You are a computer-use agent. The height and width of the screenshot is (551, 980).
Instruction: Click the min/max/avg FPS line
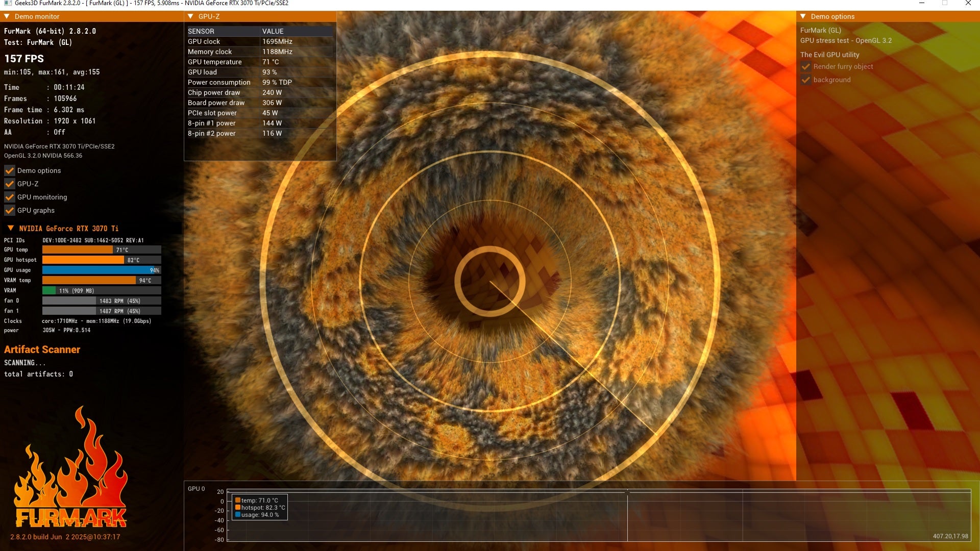(x=52, y=72)
